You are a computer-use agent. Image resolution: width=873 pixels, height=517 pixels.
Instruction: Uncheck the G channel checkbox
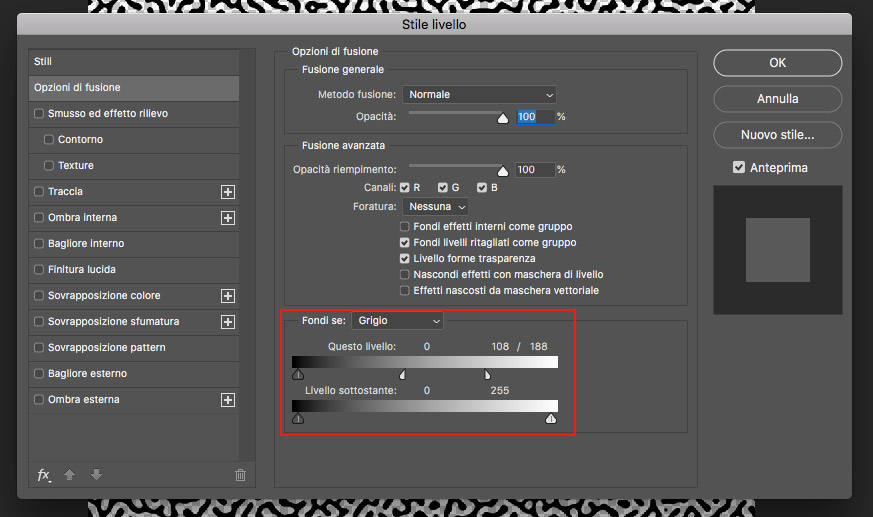click(x=443, y=188)
